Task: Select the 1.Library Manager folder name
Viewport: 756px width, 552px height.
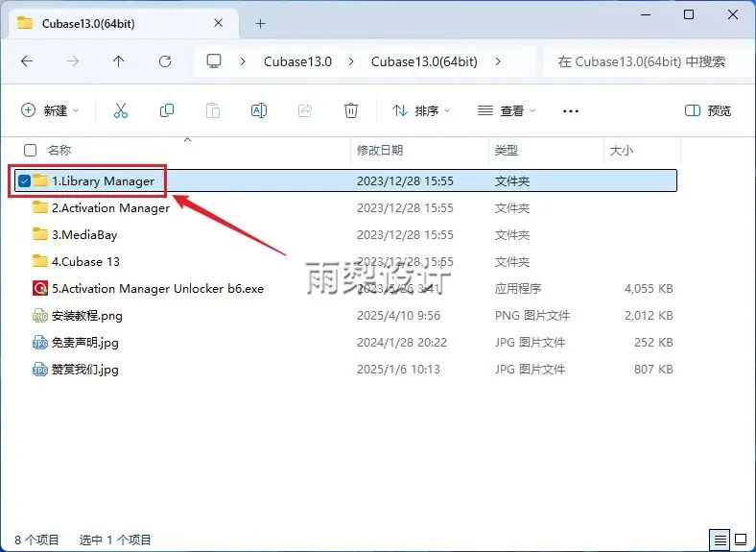Action: point(104,180)
